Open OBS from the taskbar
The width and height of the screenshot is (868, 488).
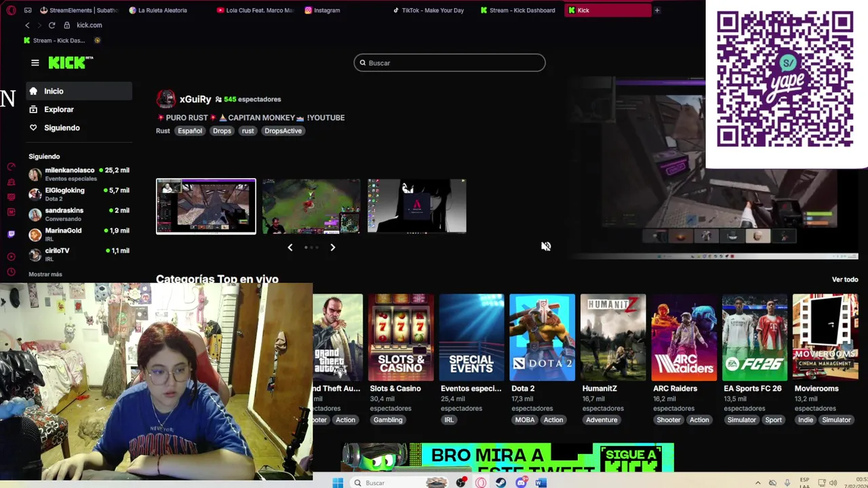point(461,483)
